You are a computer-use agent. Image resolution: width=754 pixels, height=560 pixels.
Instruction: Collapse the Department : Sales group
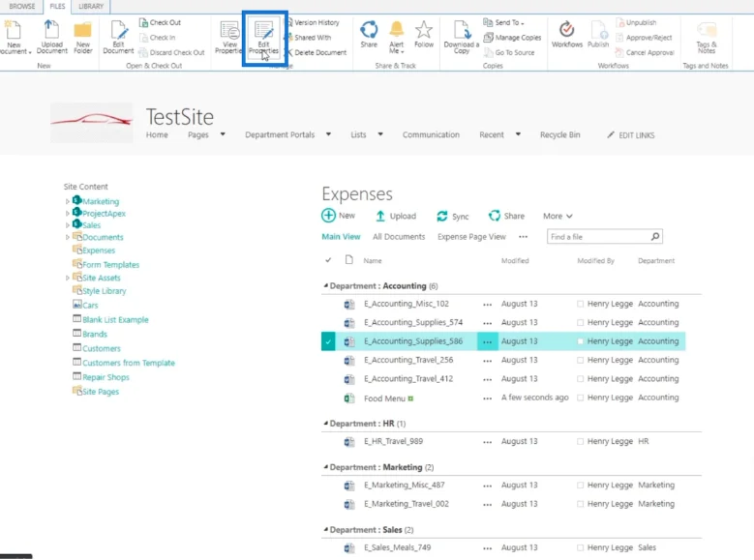325,529
